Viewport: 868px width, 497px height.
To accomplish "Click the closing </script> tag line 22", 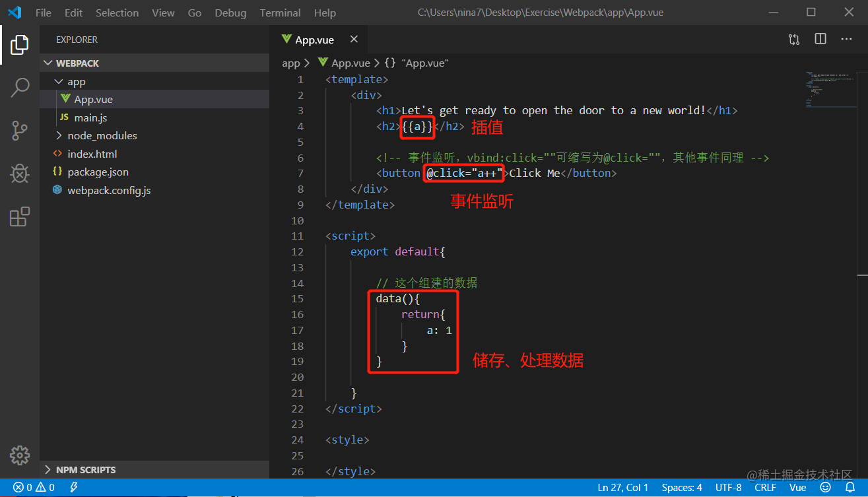I will click(x=354, y=409).
